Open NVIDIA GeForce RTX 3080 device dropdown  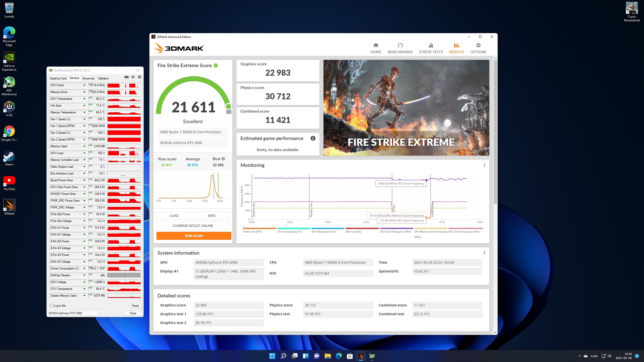pos(75,313)
